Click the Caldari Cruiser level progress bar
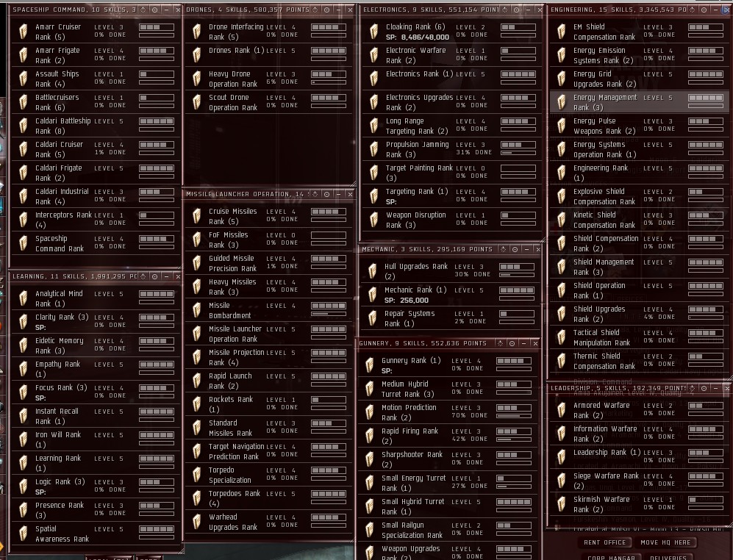The height and width of the screenshot is (560, 733). (156, 145)
